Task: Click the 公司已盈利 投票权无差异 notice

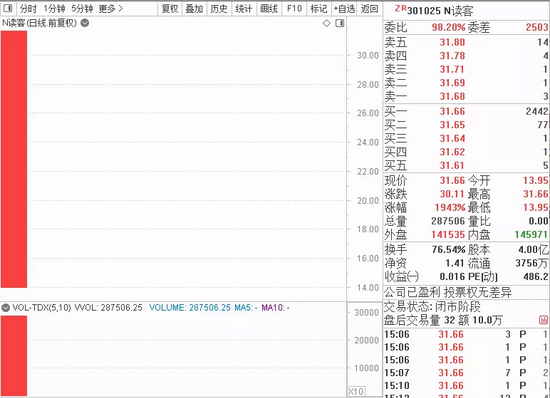Action: click(448, 292)
